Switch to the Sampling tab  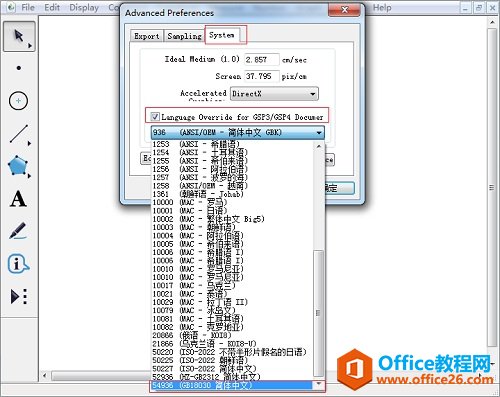[x=184, y=36]
